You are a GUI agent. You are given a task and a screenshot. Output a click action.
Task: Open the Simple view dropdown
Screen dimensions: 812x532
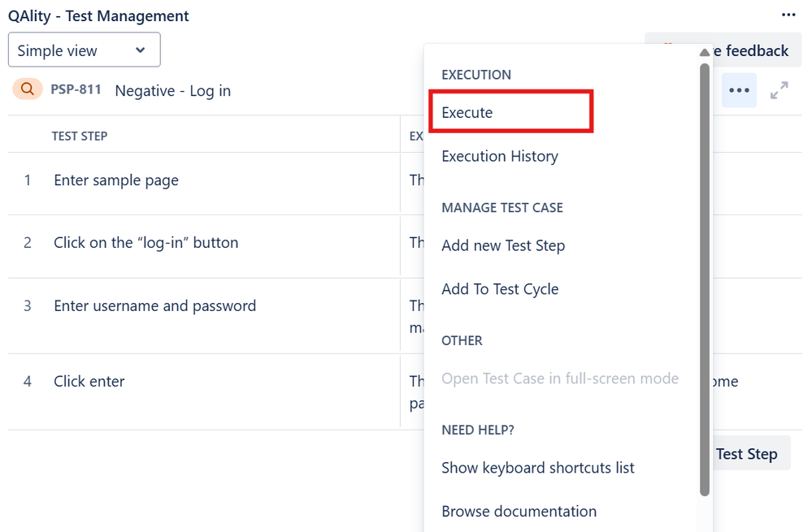[84, 50]
